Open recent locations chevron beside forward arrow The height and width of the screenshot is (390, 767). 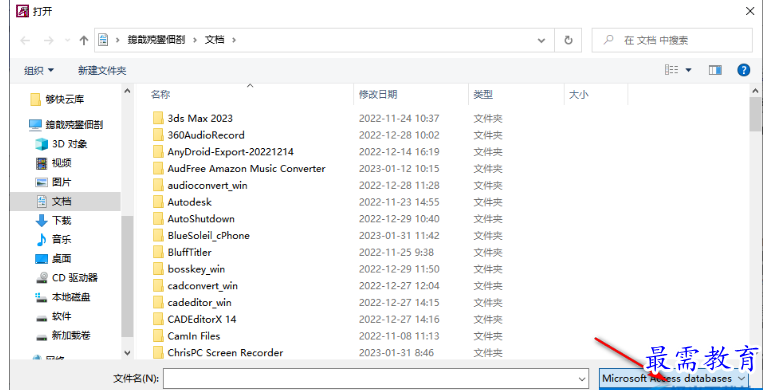coord(67,41)
